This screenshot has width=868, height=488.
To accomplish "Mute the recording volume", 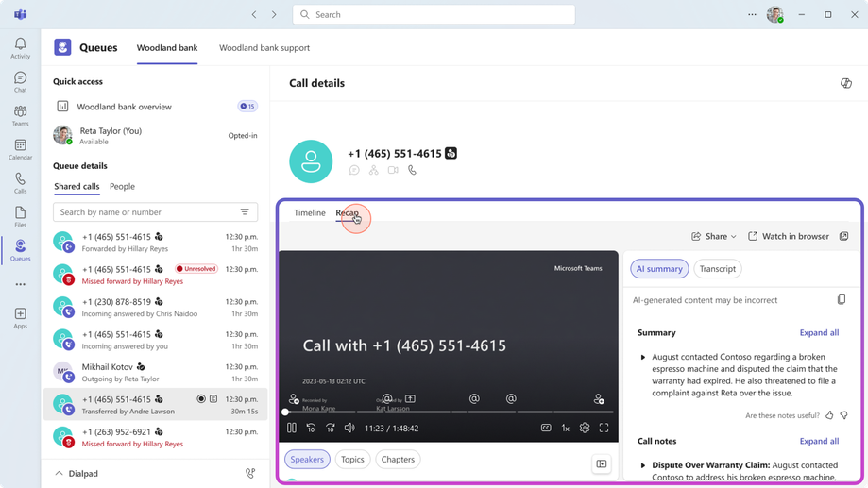I will [x=349, y=428].
